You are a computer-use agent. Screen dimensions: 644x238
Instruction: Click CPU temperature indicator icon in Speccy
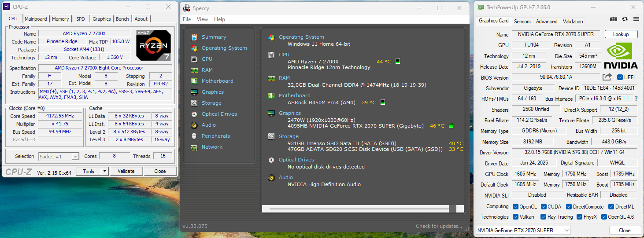[x=397, y=62]
